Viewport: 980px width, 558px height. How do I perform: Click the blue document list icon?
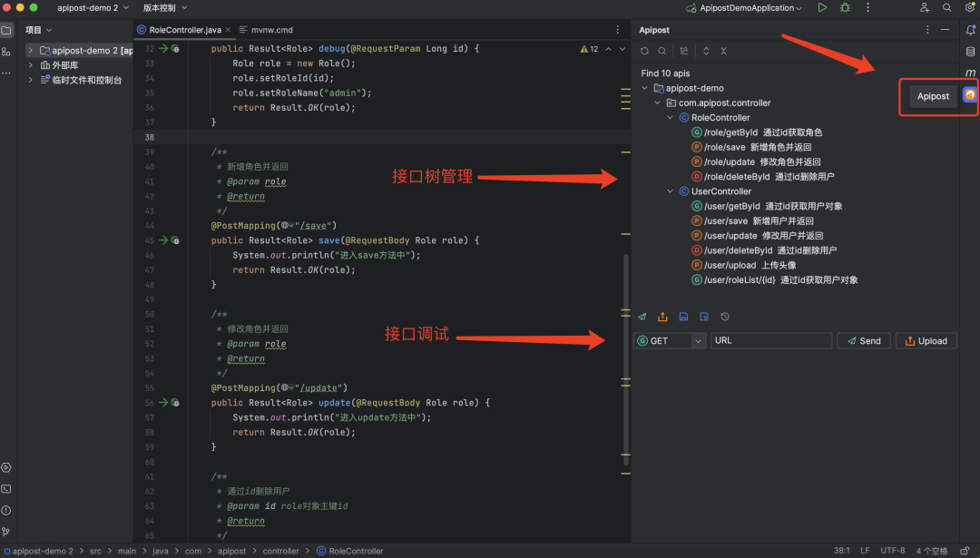point(704,317)
